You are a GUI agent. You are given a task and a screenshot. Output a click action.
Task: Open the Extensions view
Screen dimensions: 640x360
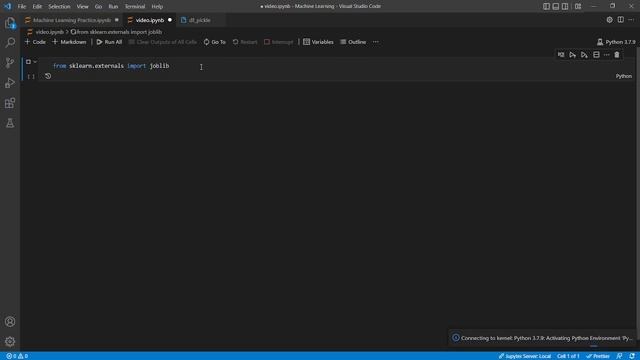pyautogui.click(x=10, y=103)
